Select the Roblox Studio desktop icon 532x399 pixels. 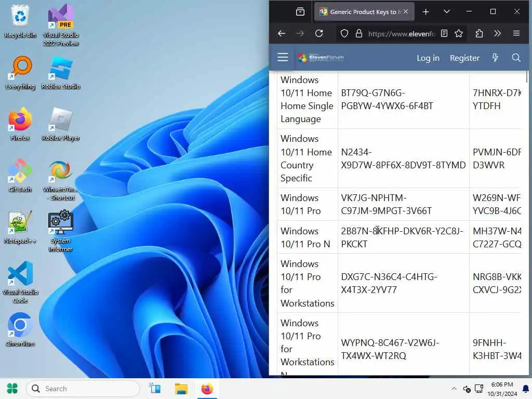pyautogui.click(x=61, y=73)
